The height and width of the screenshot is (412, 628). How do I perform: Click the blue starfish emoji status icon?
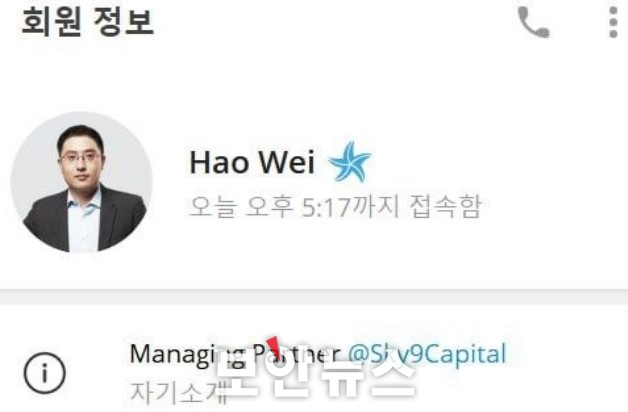pyautogui.click(x=349, y=162)
